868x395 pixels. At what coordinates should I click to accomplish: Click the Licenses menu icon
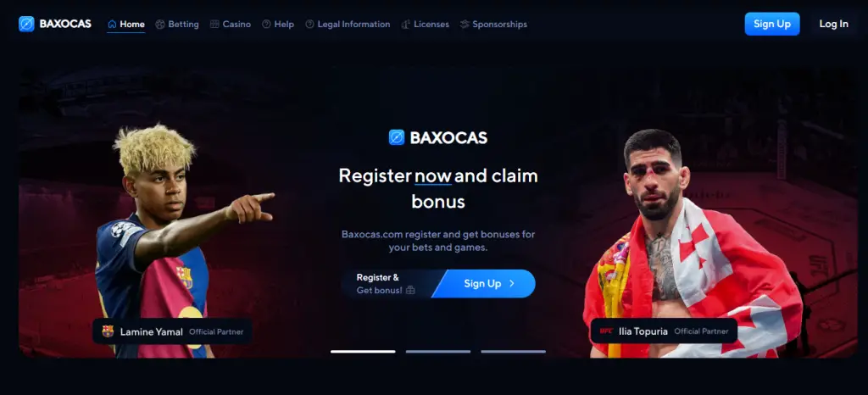(x=406, y=25)
